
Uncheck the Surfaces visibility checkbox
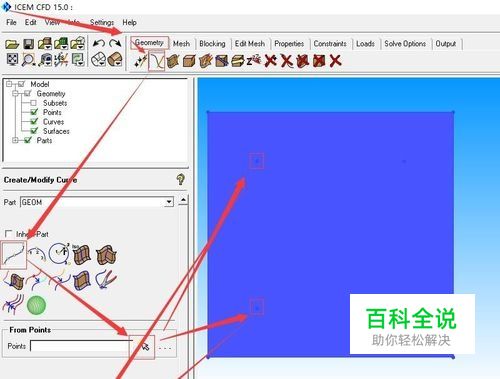click(x=34, y=131)
